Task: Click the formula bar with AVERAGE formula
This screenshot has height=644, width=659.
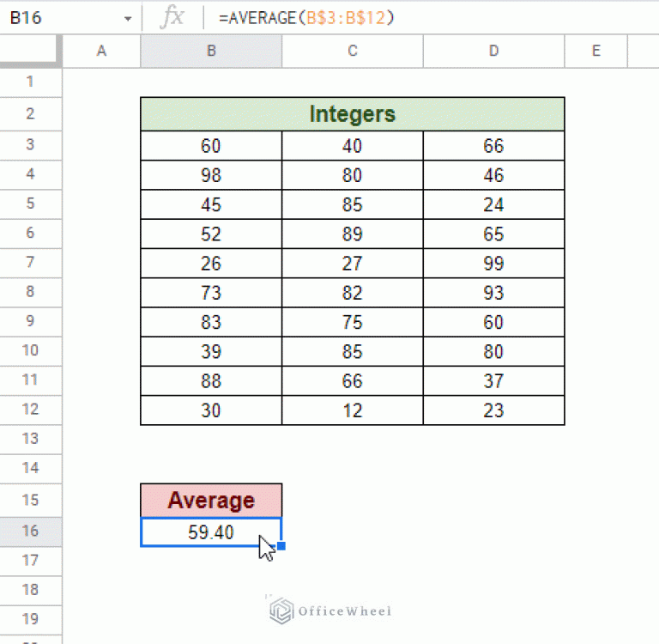Action: (x=432, y=18)
